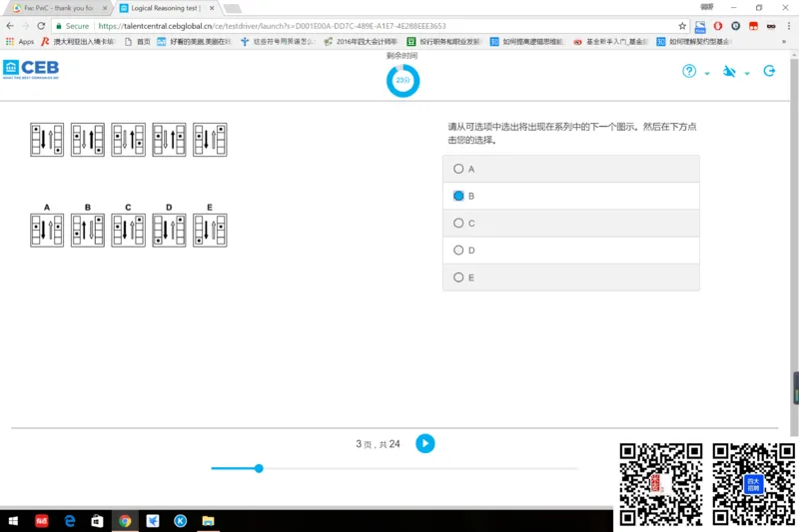This screenshot has width=799, height=532.
Task: Open Microsoft Edge from taskbar
Action: point(69,520)
